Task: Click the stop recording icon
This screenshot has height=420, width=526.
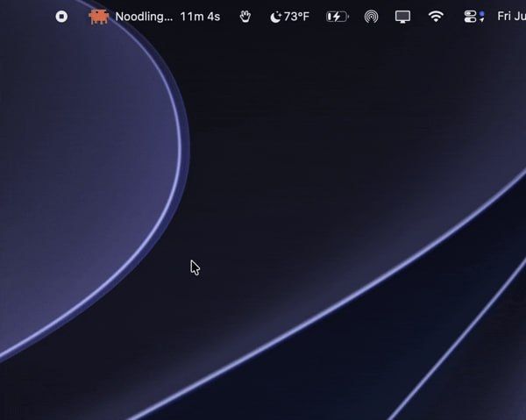Action: coord(61,17)
